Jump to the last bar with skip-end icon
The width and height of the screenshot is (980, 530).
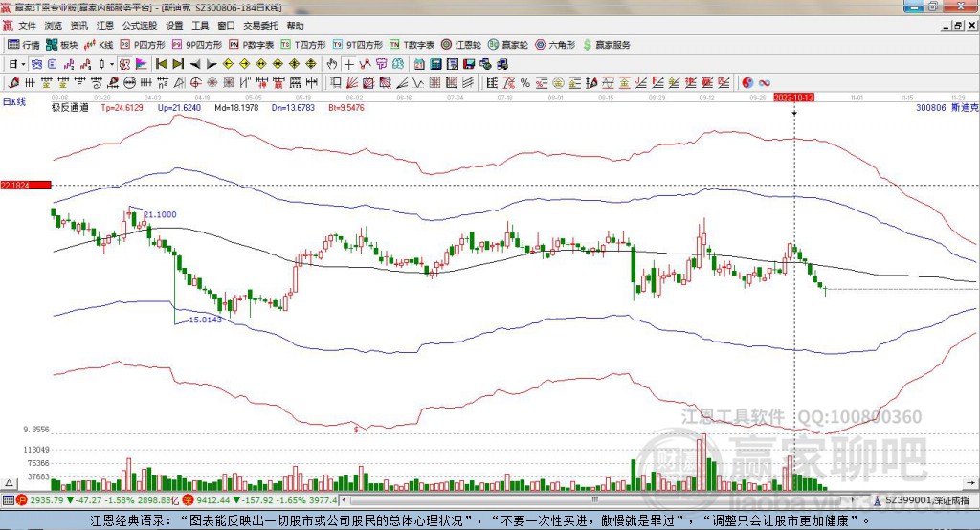[178, 64]
